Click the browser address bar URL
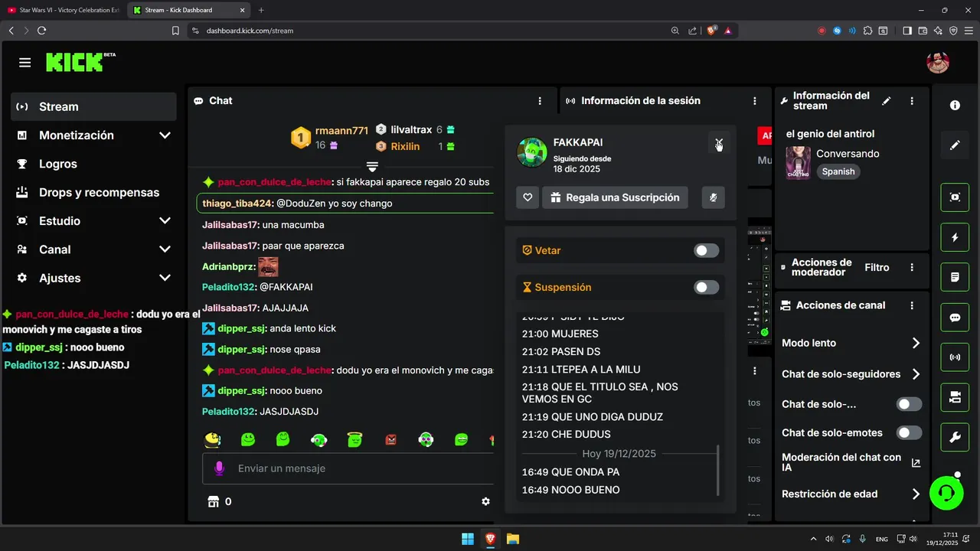Screen dimensions: 980x551 [x=250, y=31]
